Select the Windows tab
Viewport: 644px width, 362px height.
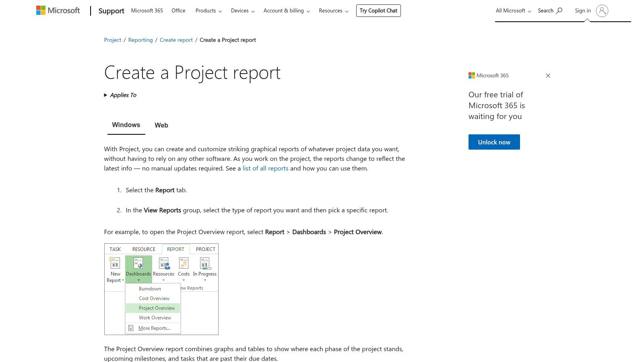pos(126,125)
